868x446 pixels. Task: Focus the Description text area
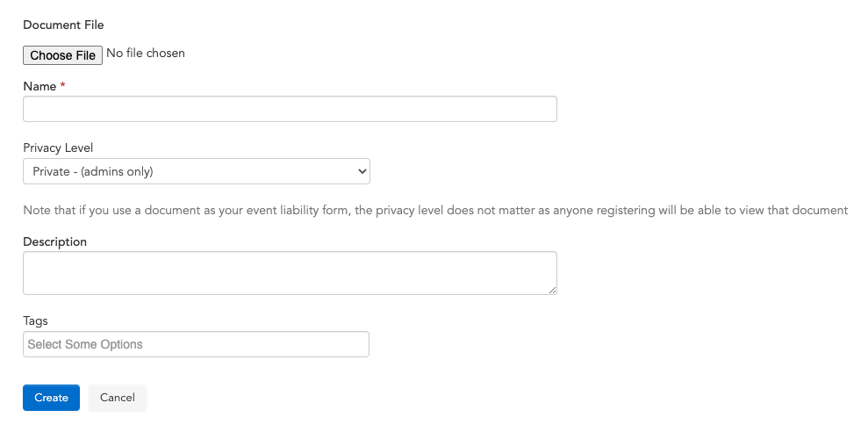pos(290,272)
